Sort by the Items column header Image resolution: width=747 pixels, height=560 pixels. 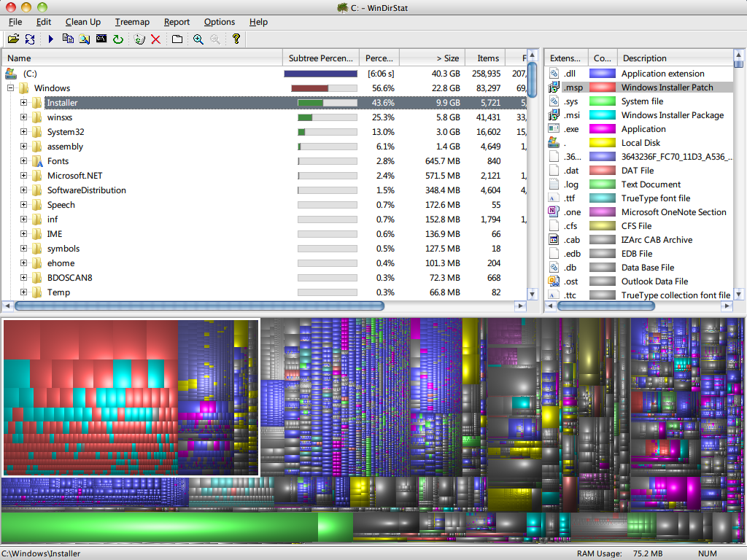pos(487,58)
